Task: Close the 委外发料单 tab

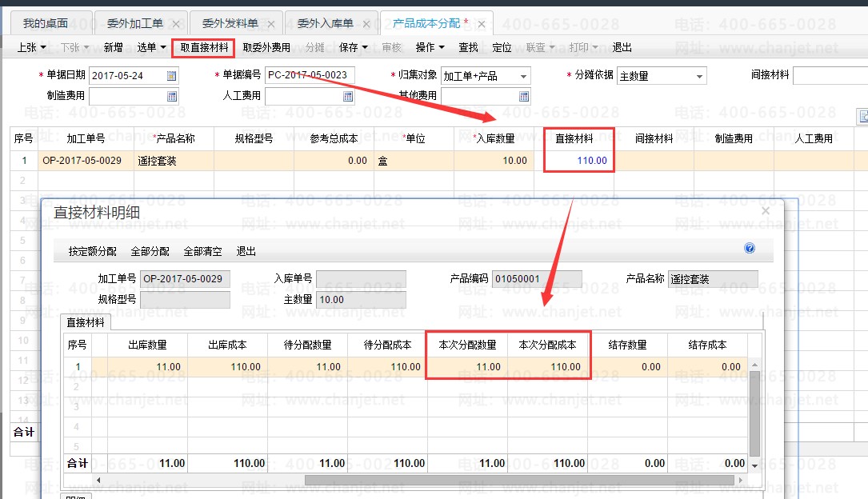Action: 272,24
